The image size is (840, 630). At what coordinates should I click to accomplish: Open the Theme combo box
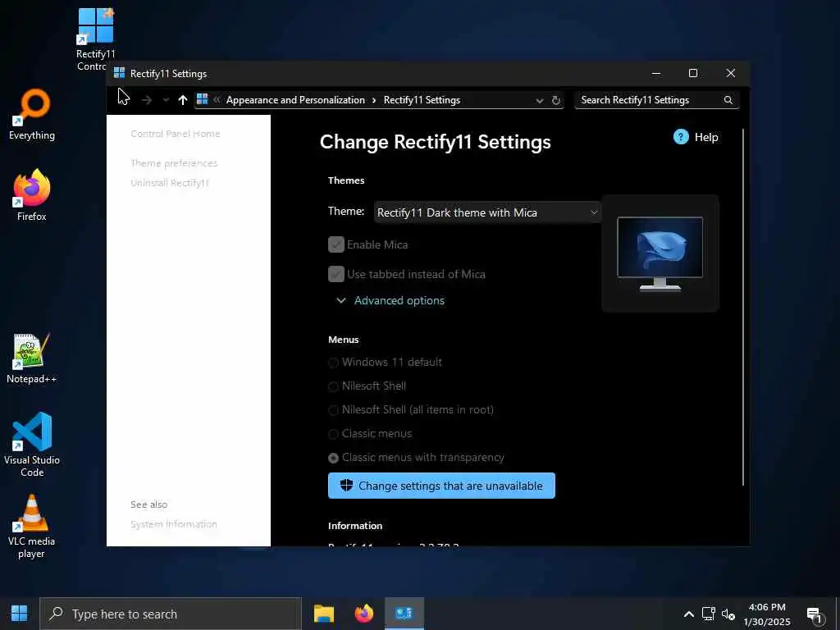pos(487,212)
